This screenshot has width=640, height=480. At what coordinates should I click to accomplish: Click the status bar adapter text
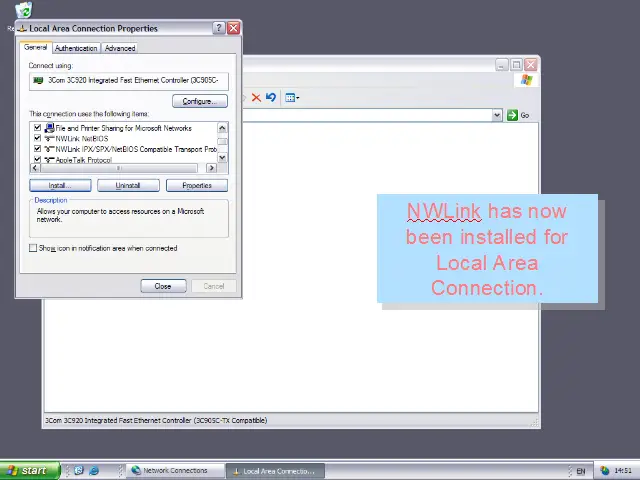click(156, 420)
